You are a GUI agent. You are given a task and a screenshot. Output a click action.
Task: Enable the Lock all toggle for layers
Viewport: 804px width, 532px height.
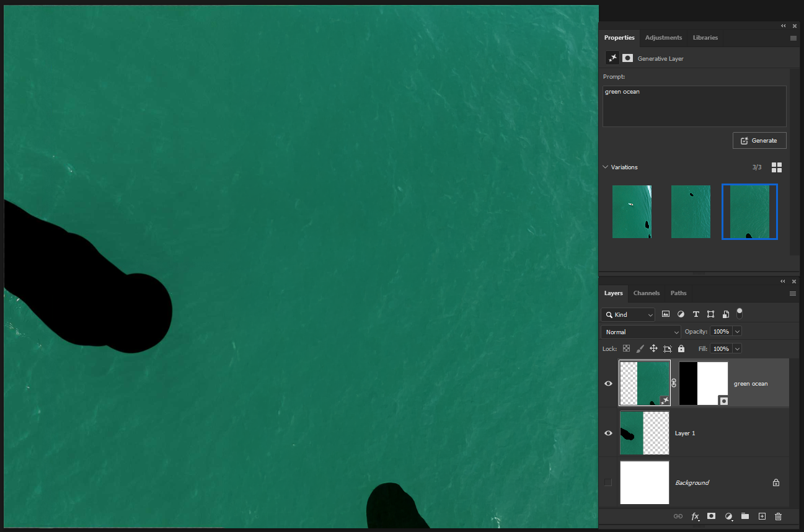pos(681,348)
